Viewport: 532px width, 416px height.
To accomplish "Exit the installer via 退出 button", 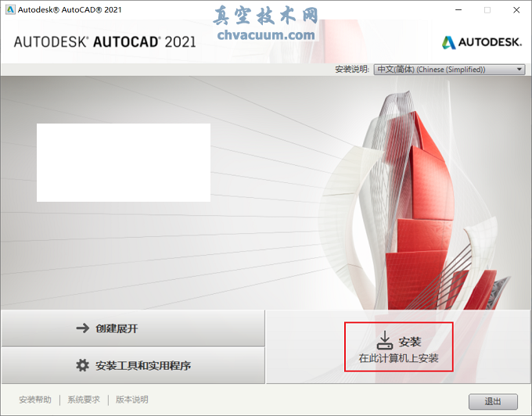I will pos(493,401).
